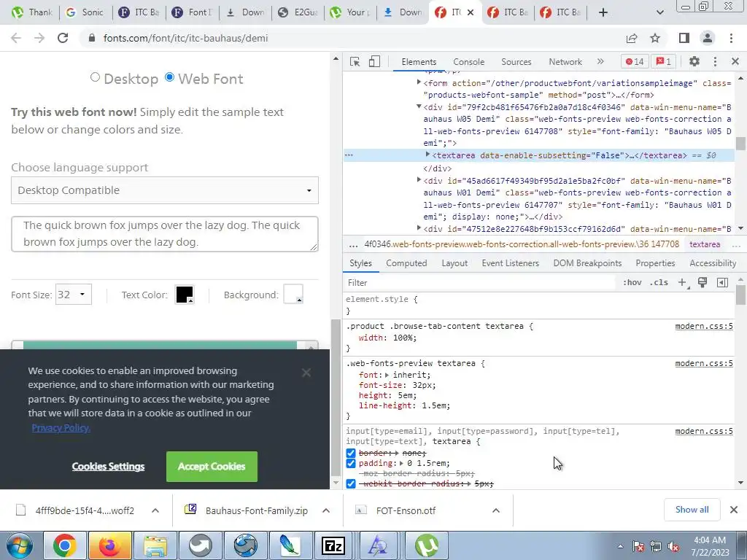Collapse the Bauhaus W05 Demi div node

pos(419,106)
